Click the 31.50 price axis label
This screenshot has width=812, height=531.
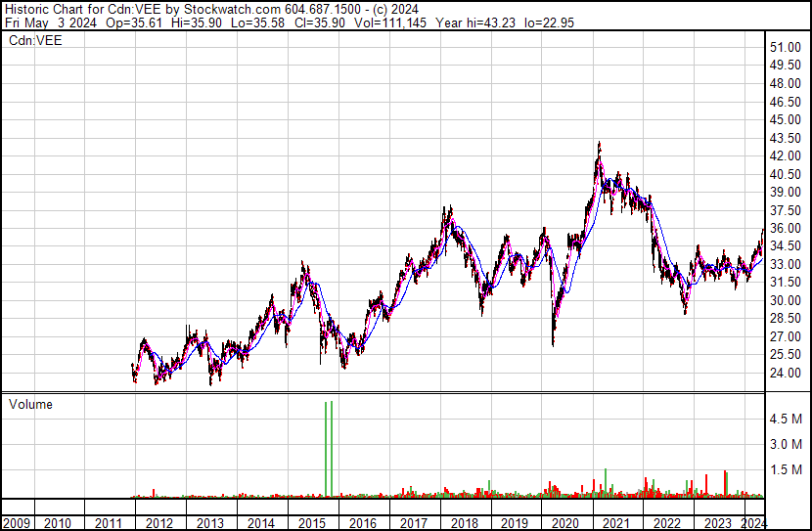click(785, 282)
